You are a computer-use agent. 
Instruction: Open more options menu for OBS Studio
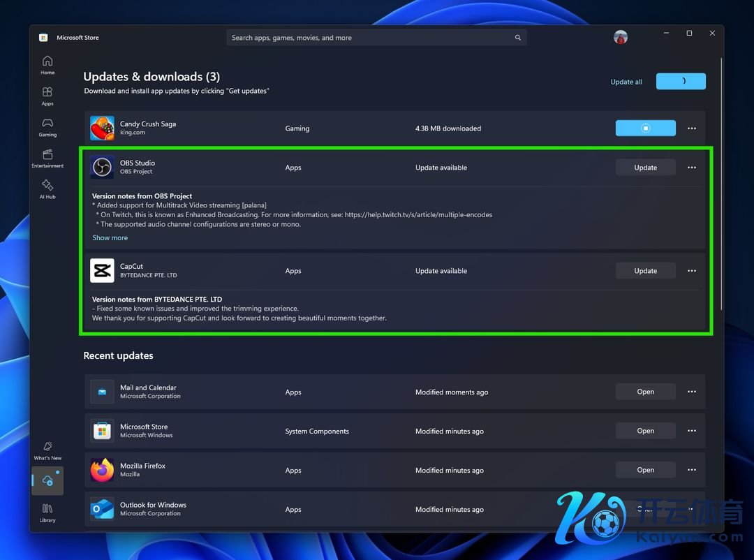point(692,168)
